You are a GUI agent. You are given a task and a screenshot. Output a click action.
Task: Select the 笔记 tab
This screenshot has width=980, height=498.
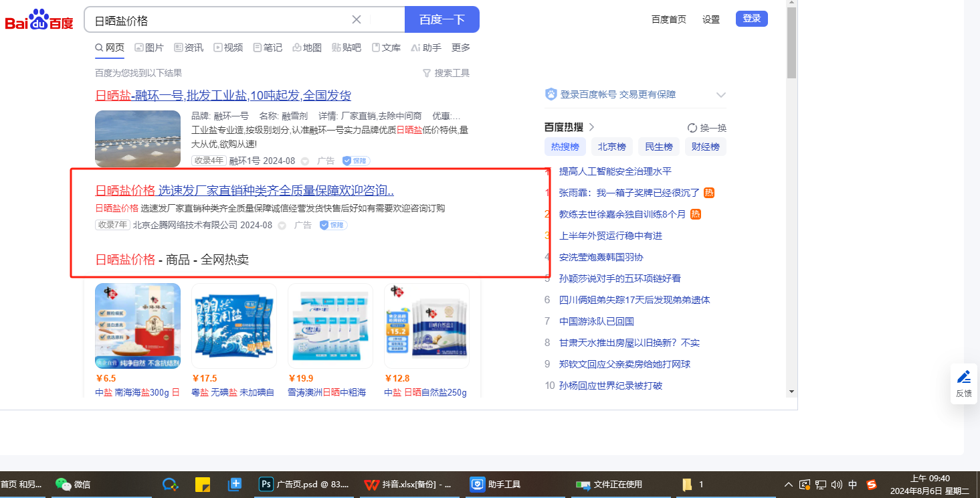point(268,48)
